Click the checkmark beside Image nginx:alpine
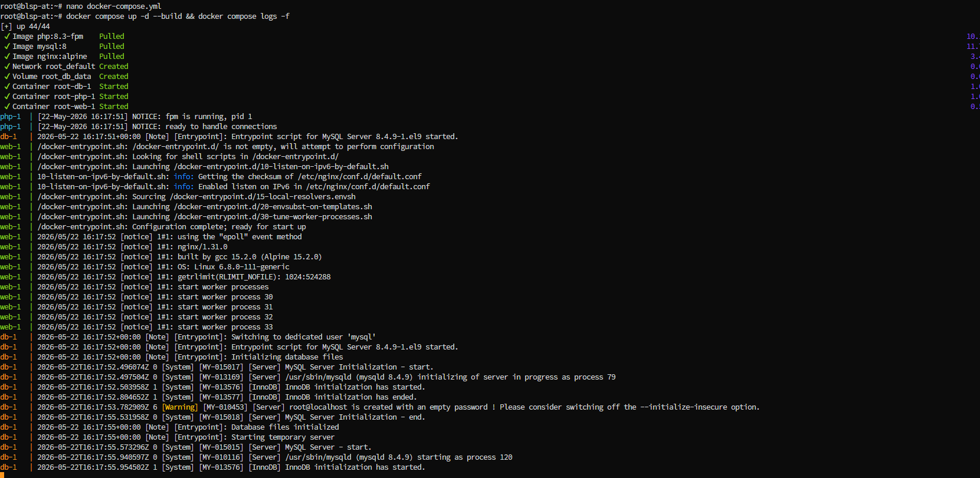The height and width of the screenshot is (478, 980). click(7, 57)
